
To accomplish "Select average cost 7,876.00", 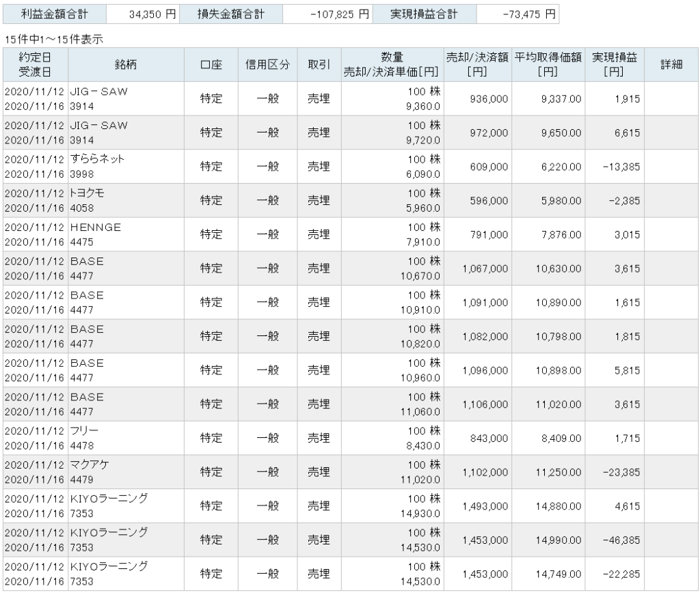I will point(561,234).
